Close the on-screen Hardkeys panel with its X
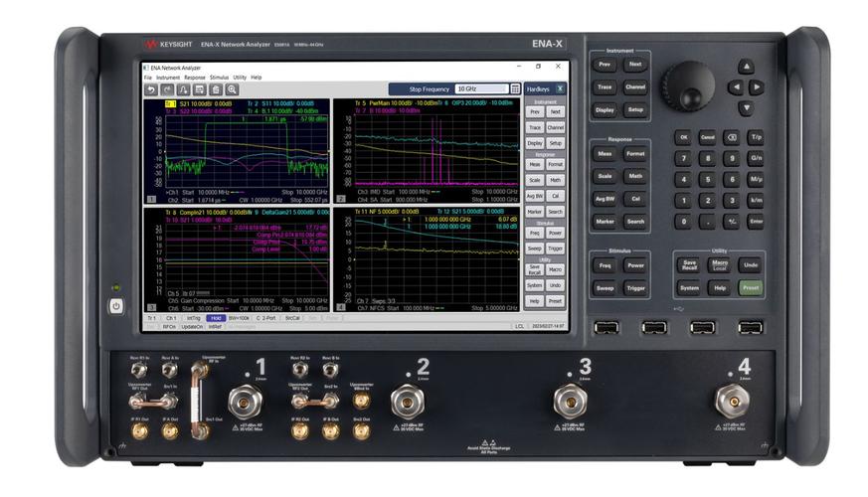The image size is (868, 497). click(560, 88)
